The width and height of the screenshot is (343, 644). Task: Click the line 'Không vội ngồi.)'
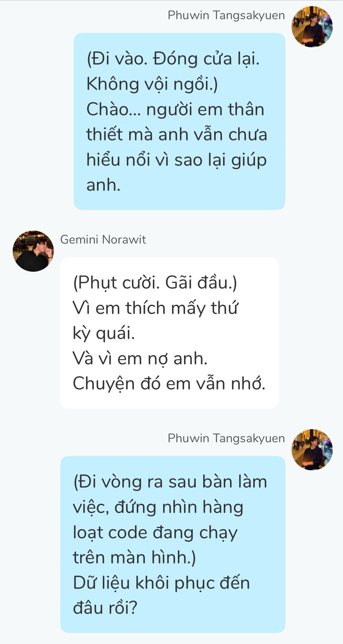click(x=152, y=84)
